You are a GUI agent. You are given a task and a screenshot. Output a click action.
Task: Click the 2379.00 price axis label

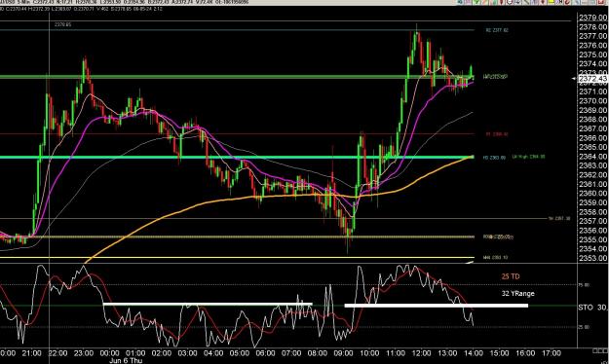[592, 18]
